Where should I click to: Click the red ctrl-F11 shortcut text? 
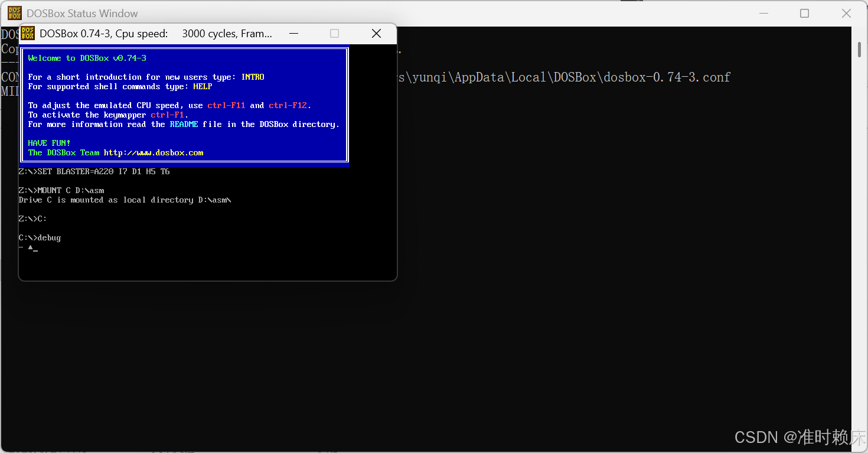point(226,105)
